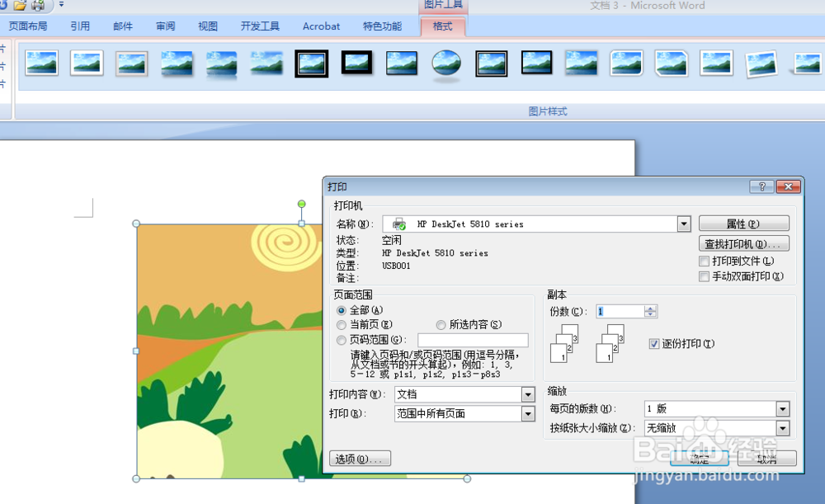Viewport: 825px width, 504px height.
Task: Click the print dialog help button
Action: pos(761,186)
